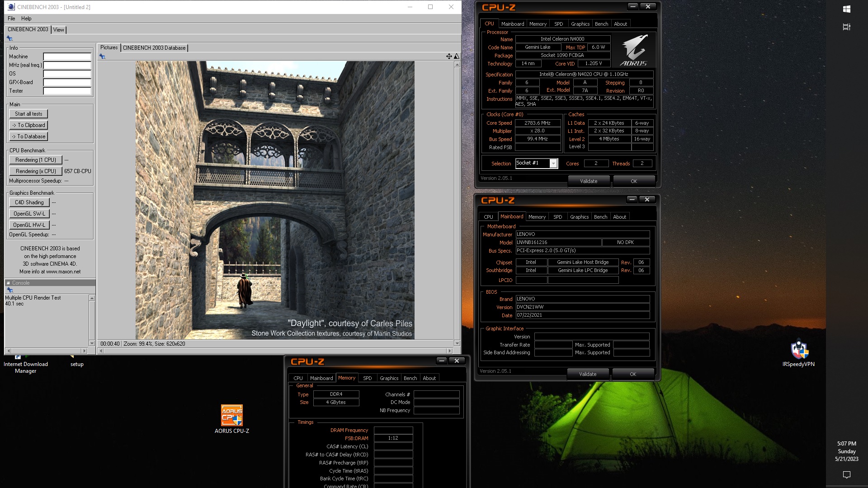Run Rendering (1 CPU) benchmark
This screenshot has height=488, width=868.
[36, 160]
